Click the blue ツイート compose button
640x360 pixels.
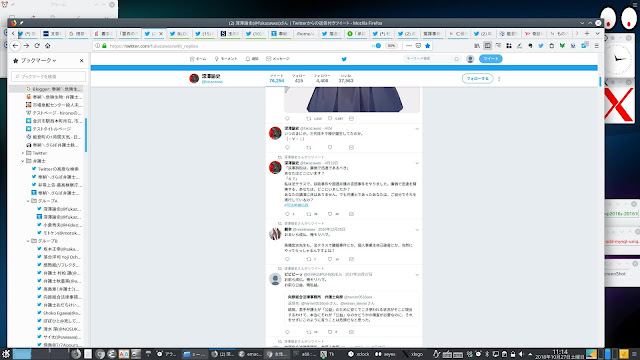click(491, 59)
